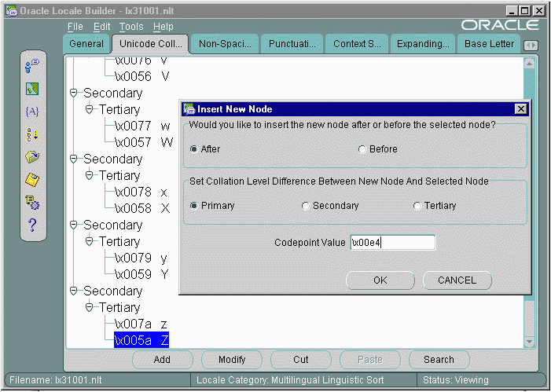The image size is (551, 392).
Task: Open the Tools menu
Action: tap(131, 27)
